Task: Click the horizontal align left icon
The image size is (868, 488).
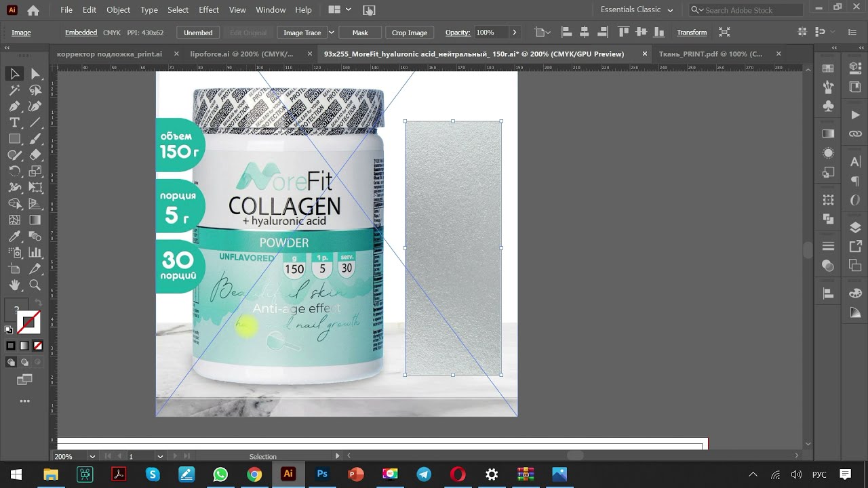Action: [566, 33]
